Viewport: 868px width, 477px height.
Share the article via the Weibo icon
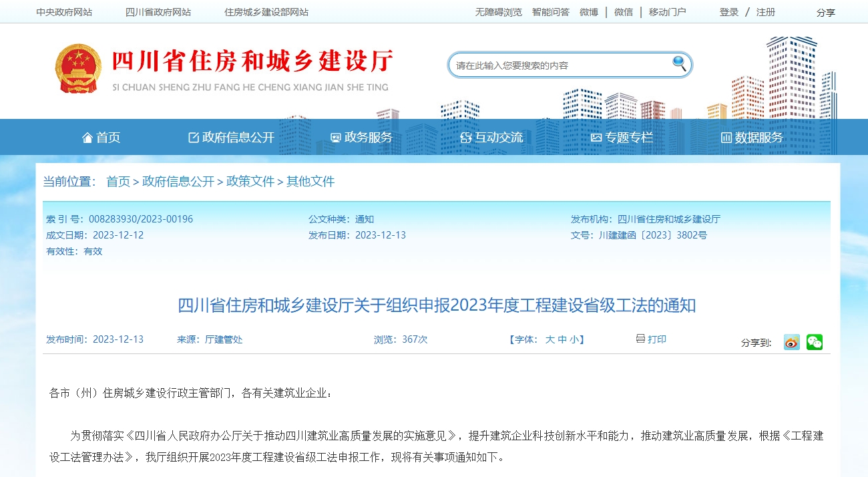coord(791,341)
